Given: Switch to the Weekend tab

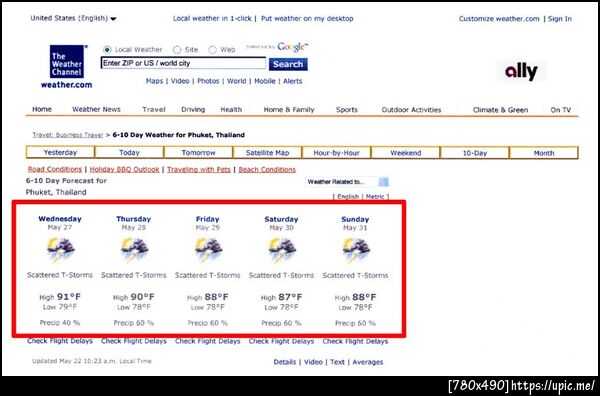Looking at the screenshot, I should click(x=406, y=153).
